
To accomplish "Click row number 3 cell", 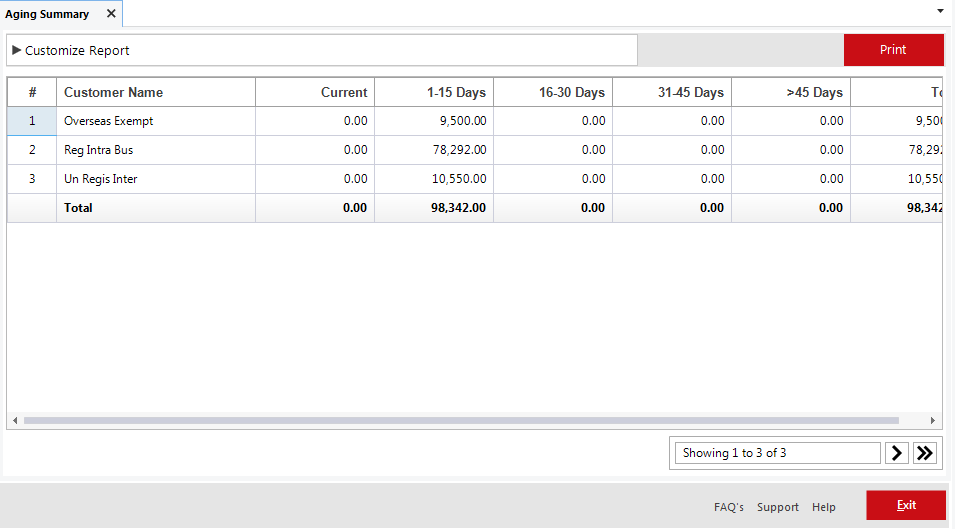I will coord(32,179).
